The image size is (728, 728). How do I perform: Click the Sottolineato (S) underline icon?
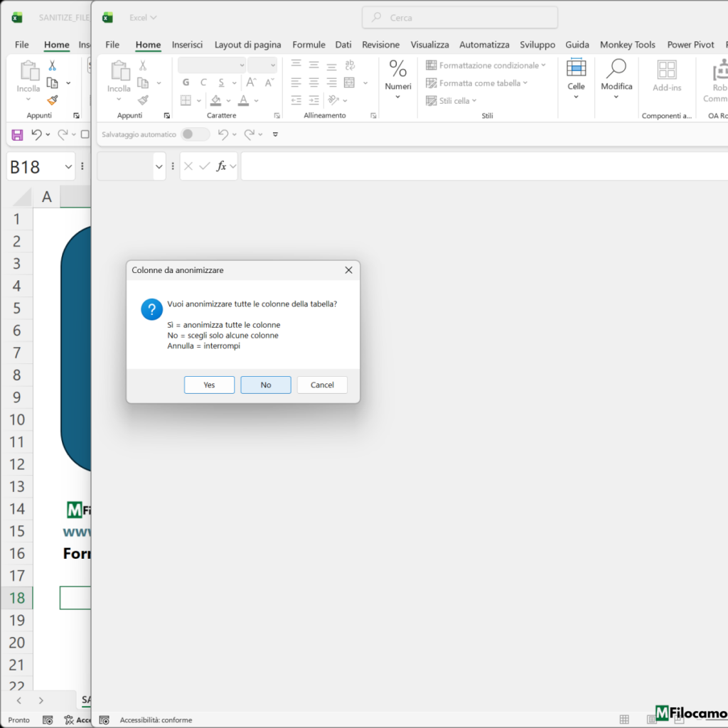pos(222,82)
